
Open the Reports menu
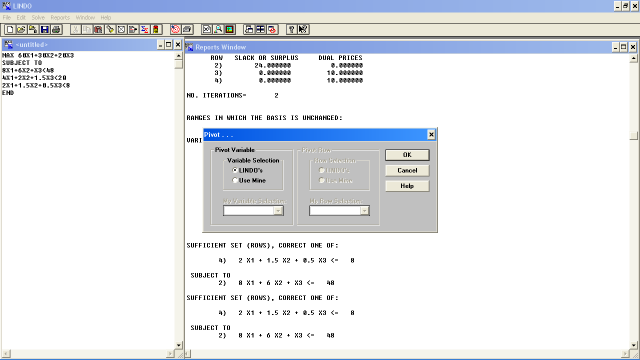coord(60,18)
